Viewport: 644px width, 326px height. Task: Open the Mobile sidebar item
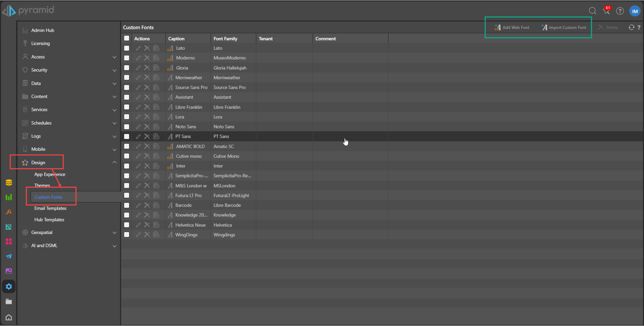[38, 149]
